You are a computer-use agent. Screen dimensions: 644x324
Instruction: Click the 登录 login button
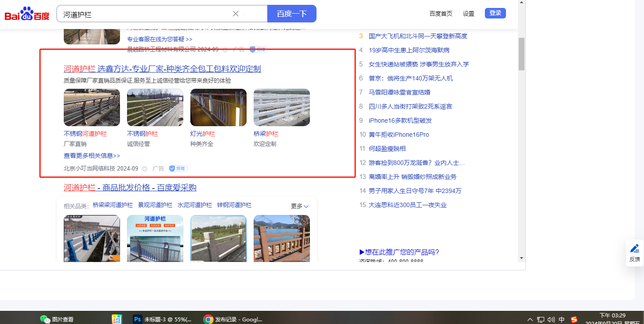pos(495,13)
